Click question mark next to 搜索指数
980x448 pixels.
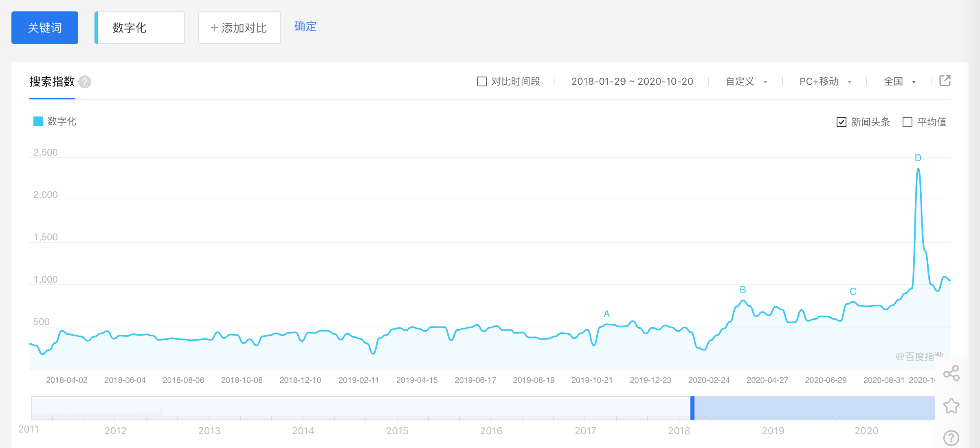click(85, 82)
